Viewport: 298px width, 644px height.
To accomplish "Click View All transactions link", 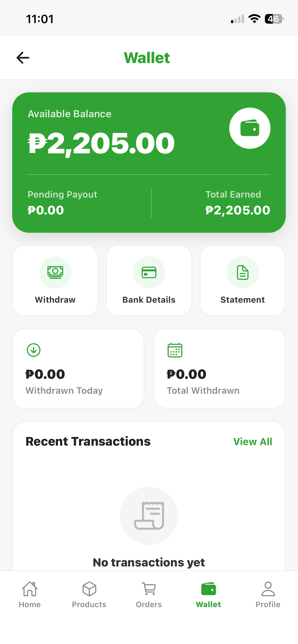I will click(x=253, y=442).
